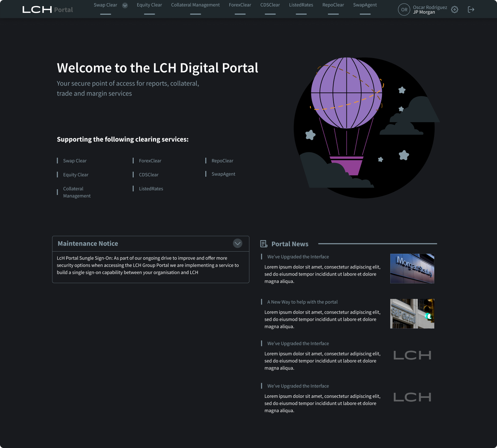Image resolution: width=497 pixels, height=448 pixels.
Task: Click the Portal News newspaper icon
Action: point(264,244)
